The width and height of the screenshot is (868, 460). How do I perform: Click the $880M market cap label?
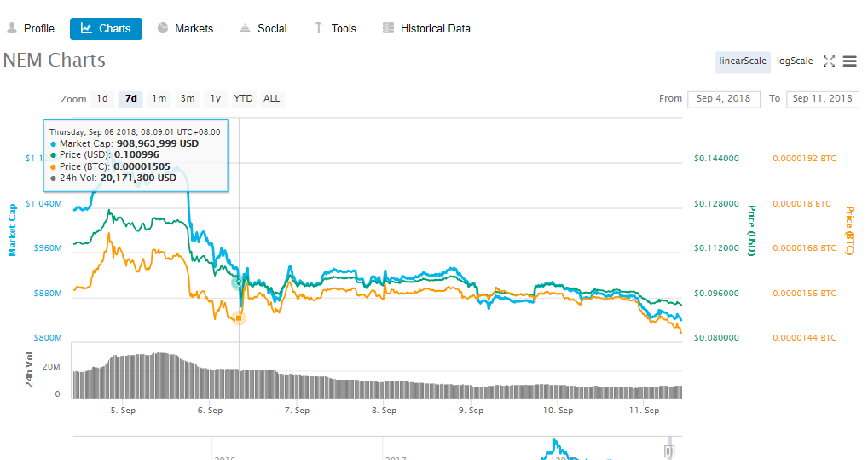point(48,294)
